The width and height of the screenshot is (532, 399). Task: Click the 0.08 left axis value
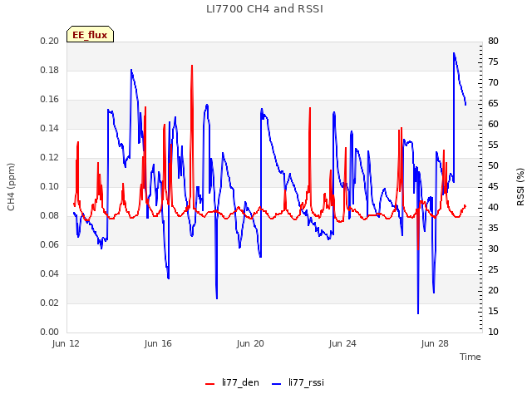[x=50, y=216]
